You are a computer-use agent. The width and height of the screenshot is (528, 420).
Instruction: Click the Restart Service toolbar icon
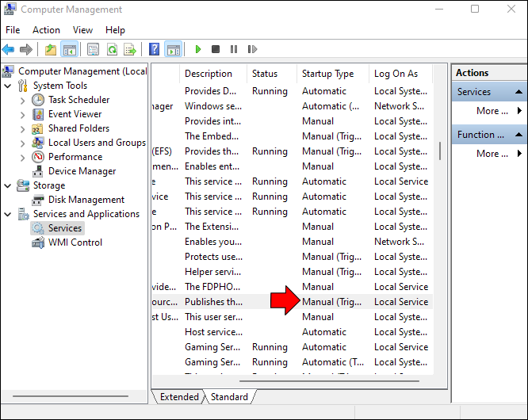(252, 49)
